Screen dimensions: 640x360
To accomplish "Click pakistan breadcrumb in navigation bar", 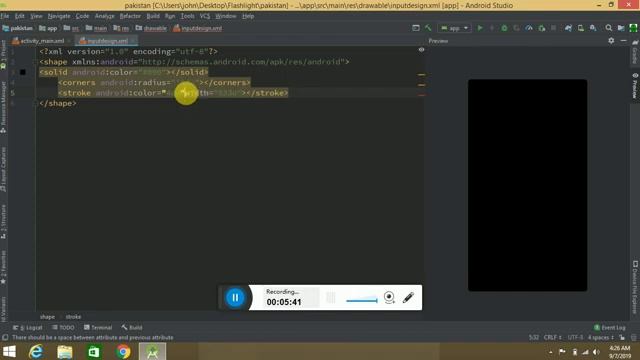I will [18, 28].
